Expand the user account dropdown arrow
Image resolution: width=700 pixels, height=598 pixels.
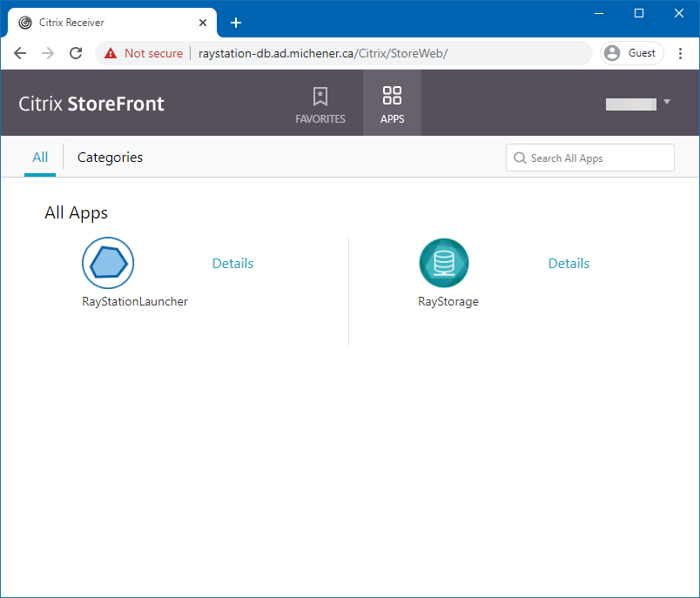[x=667, y=102]
